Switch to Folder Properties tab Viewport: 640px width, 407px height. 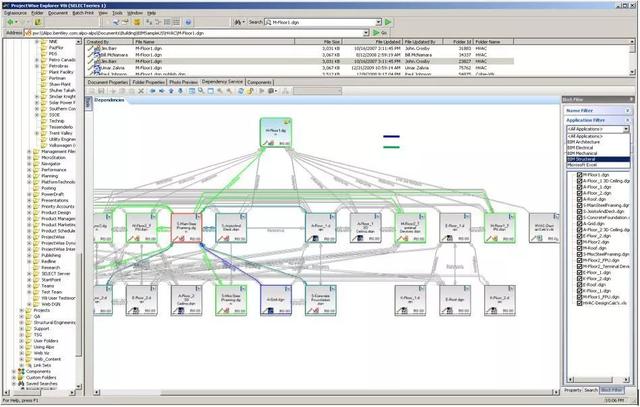[x=148, y=82]
